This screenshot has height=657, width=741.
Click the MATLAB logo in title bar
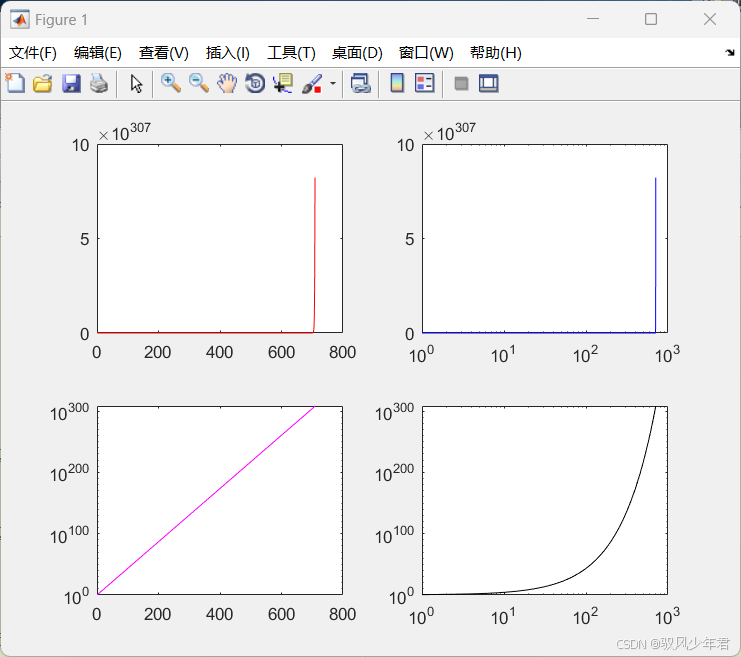19,19
